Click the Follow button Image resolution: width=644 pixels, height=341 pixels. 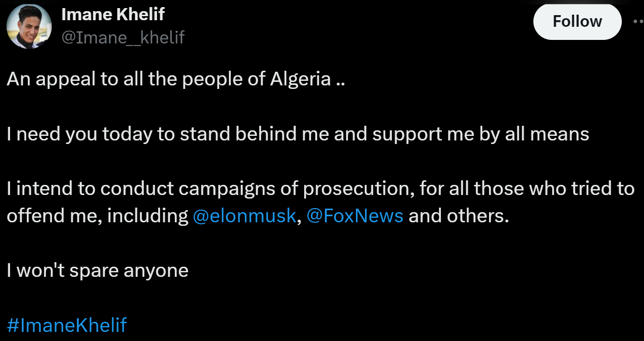coord(577,22)
